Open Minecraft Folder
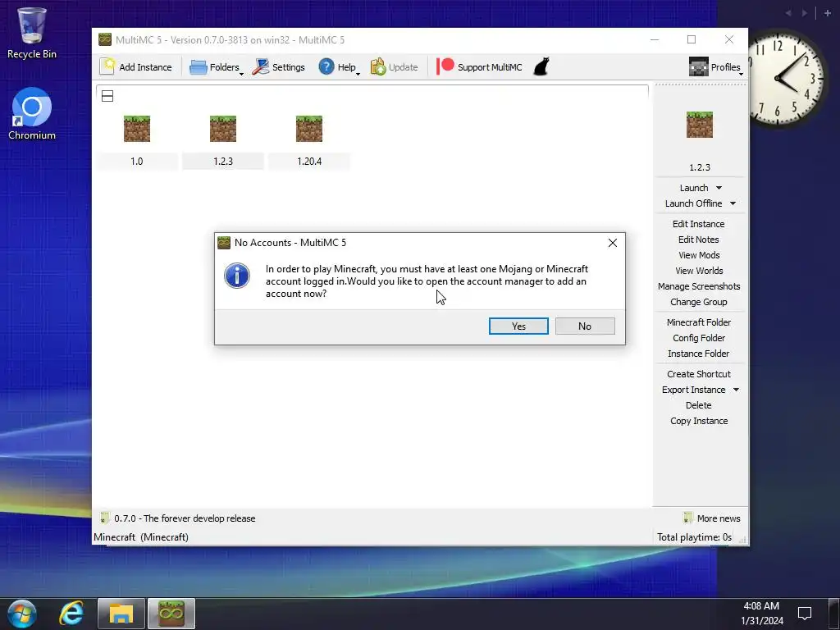Viewport: 840px width, 630px height. pyautogui.click(x=699, y=322)
